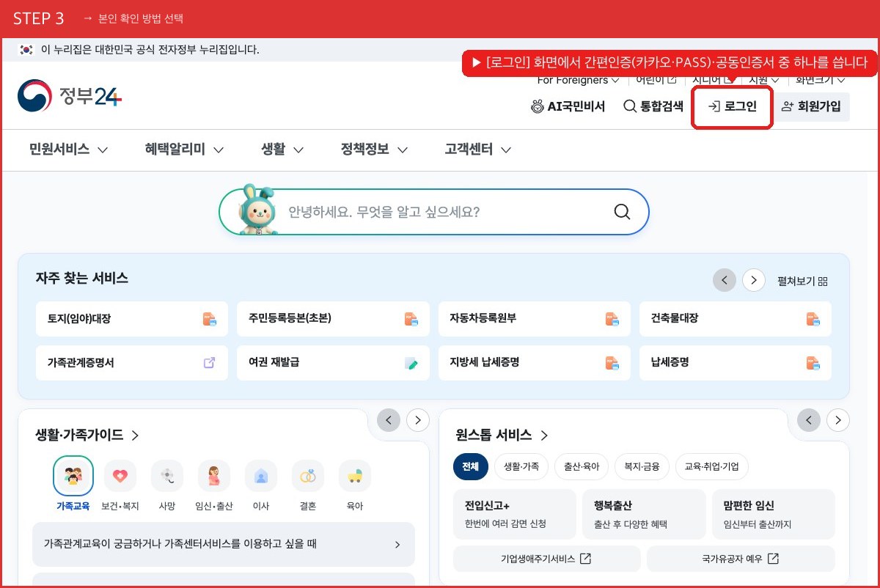The height and width of the screenshot is (588, 880).
Task: Click the document icon on the 토지(임야)대장 card
Action: pos(210,319)
